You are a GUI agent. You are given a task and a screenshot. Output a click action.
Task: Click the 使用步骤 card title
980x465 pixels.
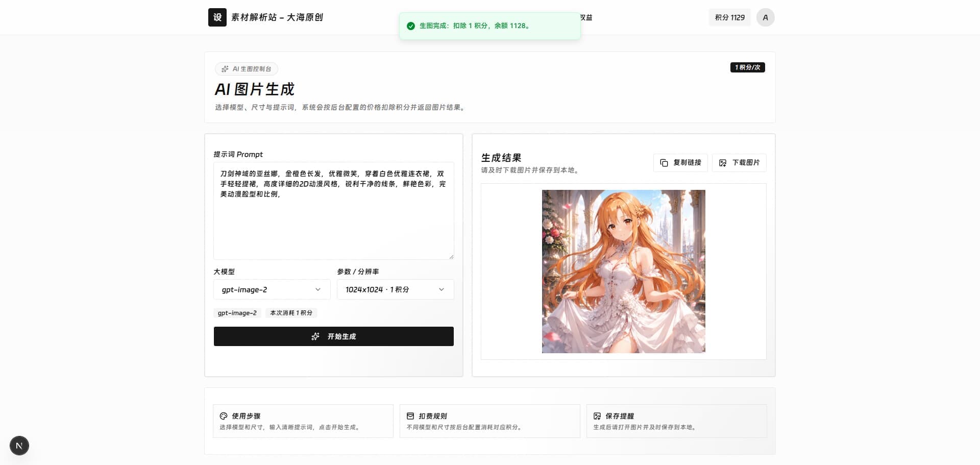point(246,416)
